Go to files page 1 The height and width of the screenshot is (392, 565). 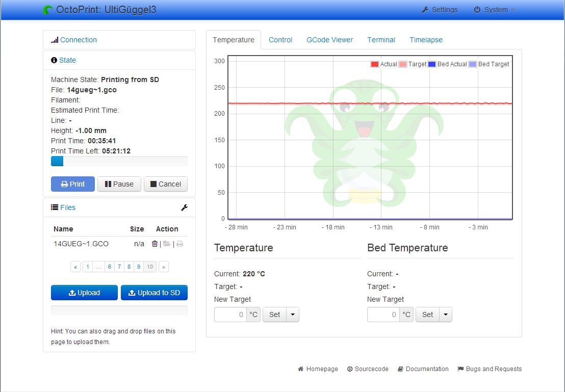88,267
